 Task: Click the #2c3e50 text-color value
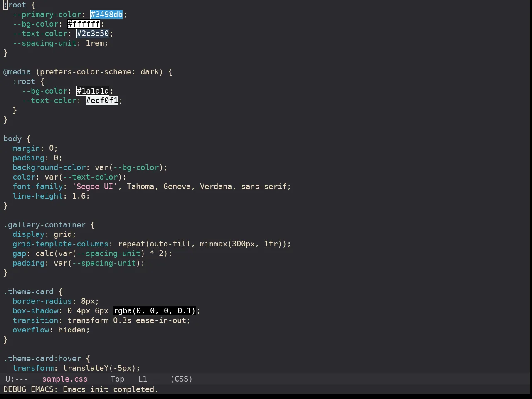click(x=93, y=34)
